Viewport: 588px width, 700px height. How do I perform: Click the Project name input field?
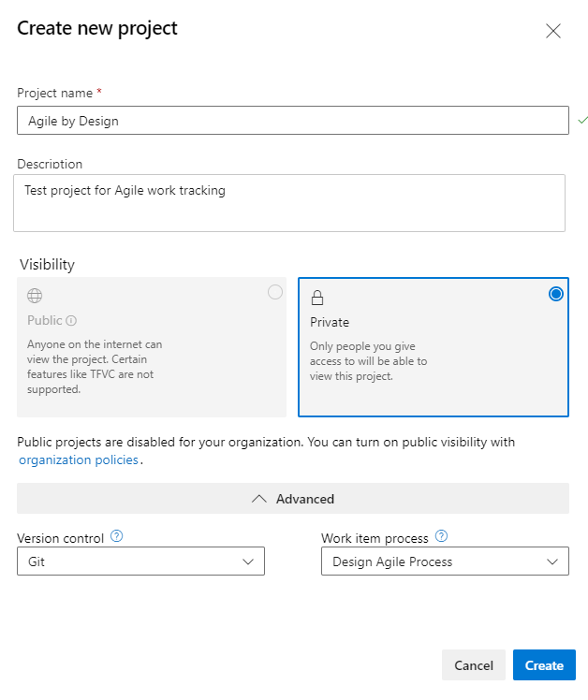tap(293, 120)
